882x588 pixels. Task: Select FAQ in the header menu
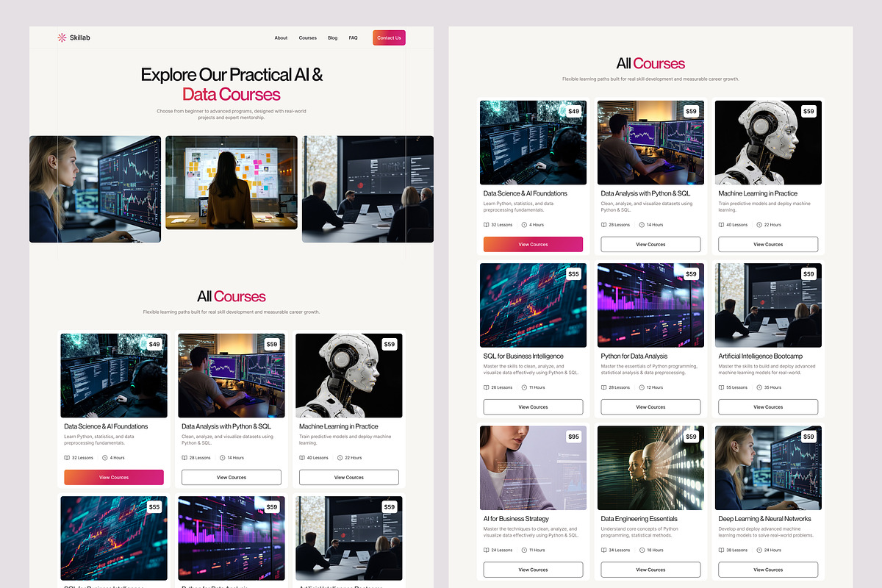(353, 37)
